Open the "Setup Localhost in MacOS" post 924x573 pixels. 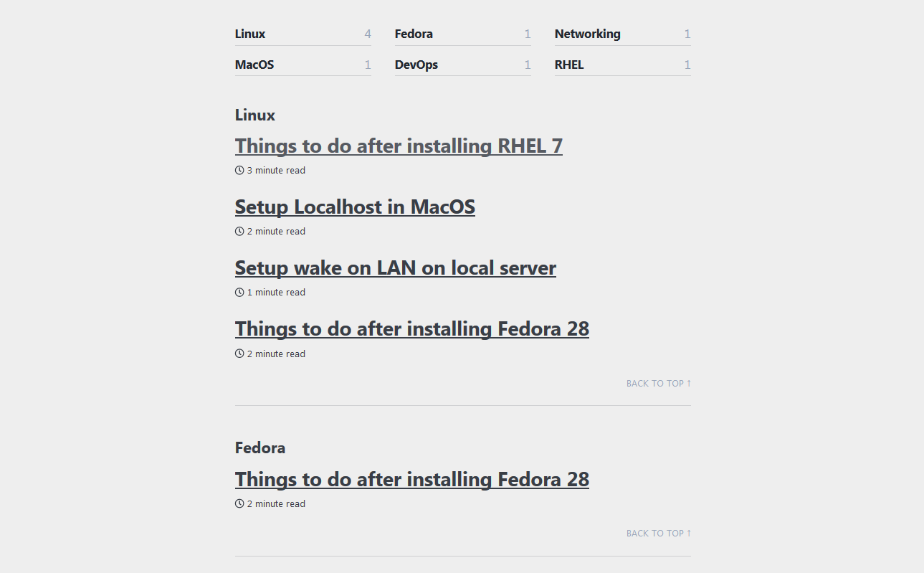tap(355, 207)
